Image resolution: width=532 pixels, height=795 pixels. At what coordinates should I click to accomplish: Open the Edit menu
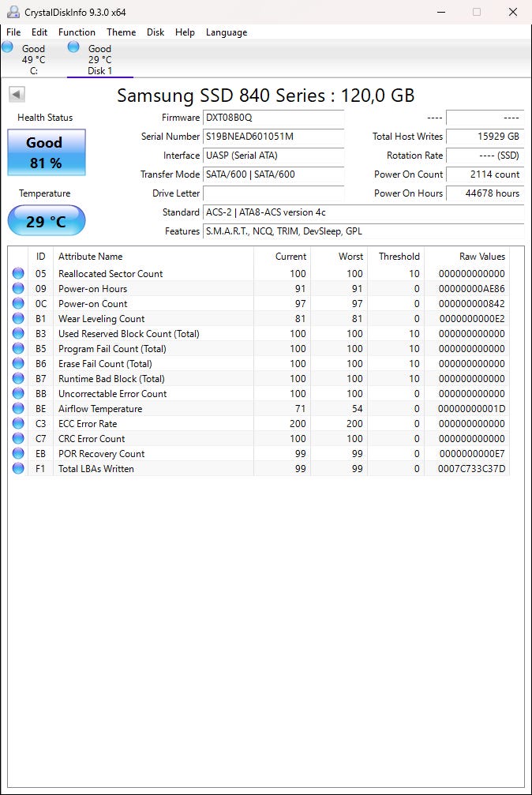pyautogui.click(x=39, y=32)
